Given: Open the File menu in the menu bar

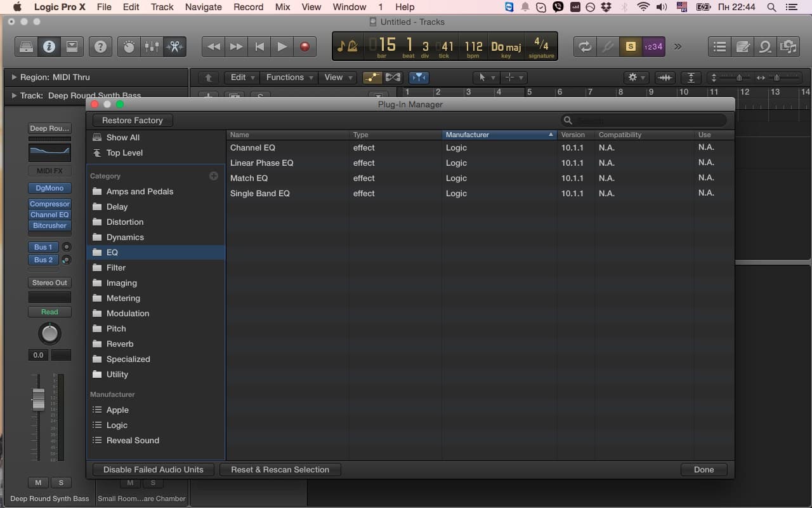Looking at the screenshot, I should (x=103, y=7).
